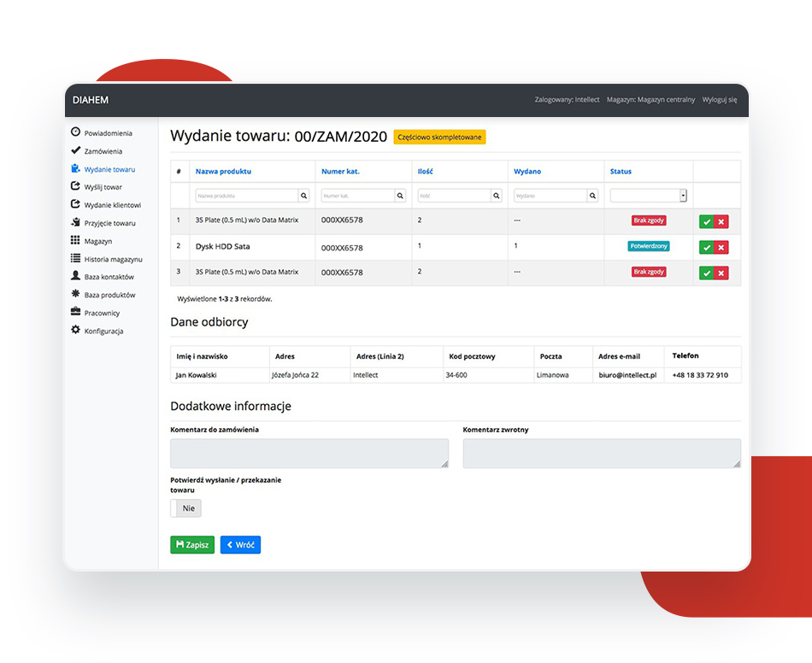Open Wydanie klientowi in the sidebar

pos(113,205)
